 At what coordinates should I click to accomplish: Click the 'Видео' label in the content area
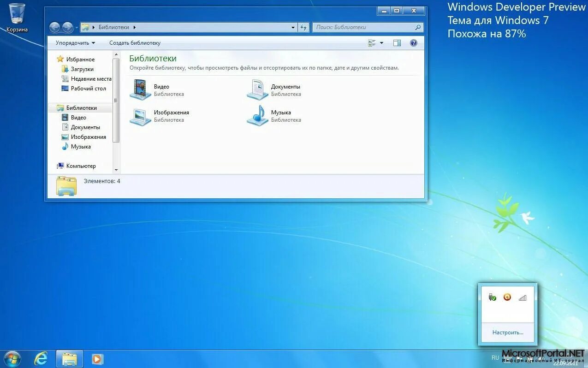[x=161, y=87]
